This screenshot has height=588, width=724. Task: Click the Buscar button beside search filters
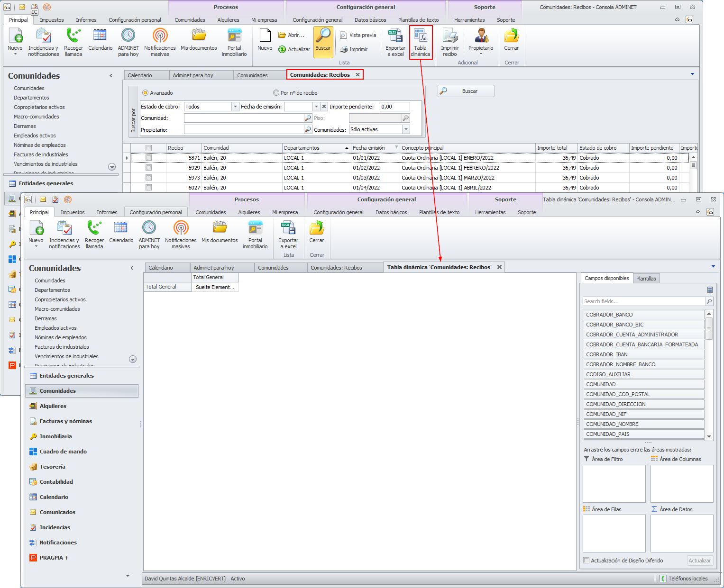466,91
